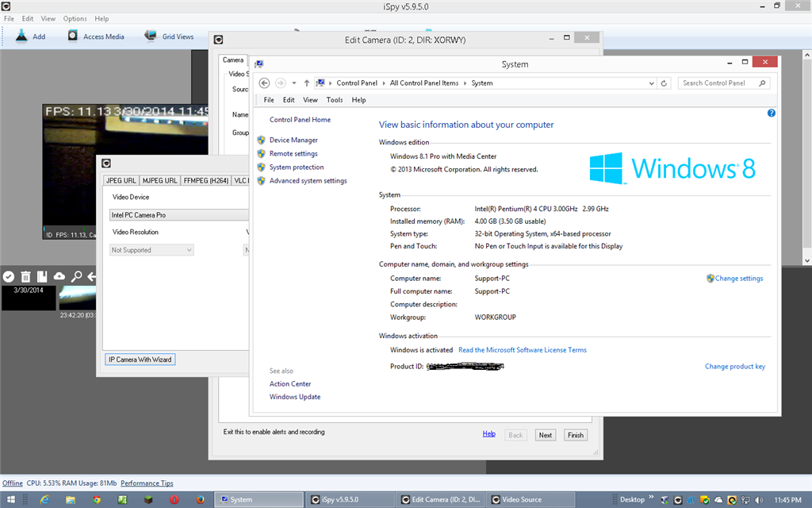Click the Search Control Panel field
The height and width of the screenshot is (508, 812).
pyautogui.click(x=723, y=83)
